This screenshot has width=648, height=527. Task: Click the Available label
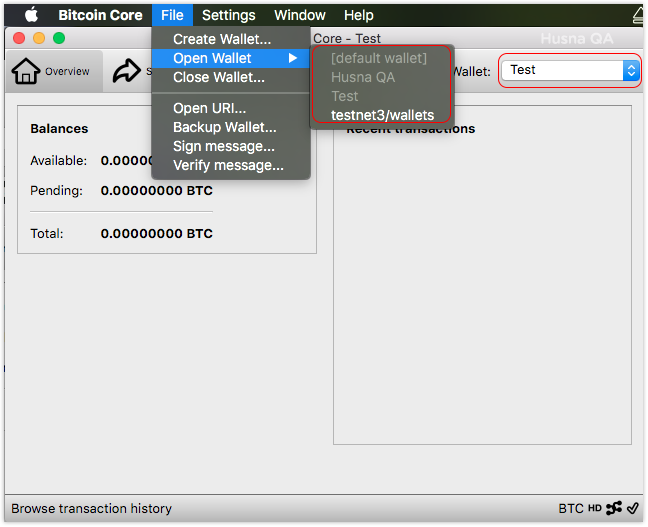[x=59, y=160]
